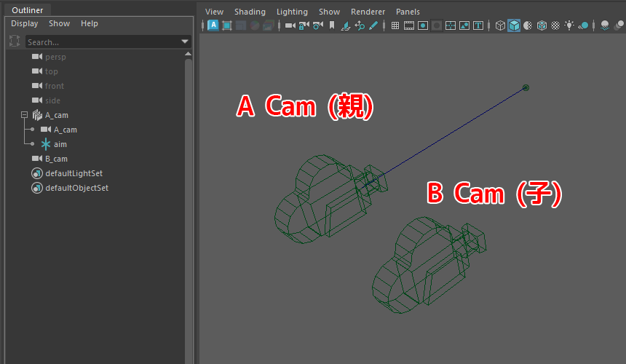The height and width of the screenshot is (364, 626).
Task: Toggle viewport grid display
Action: click(x=395, y=25)
